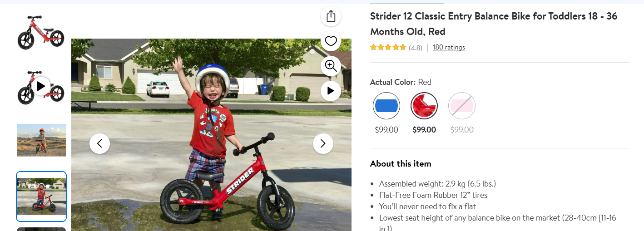Click the Strider 12 Classic product title
Screen dimensions: 644x231
click(x=494, y=24)
